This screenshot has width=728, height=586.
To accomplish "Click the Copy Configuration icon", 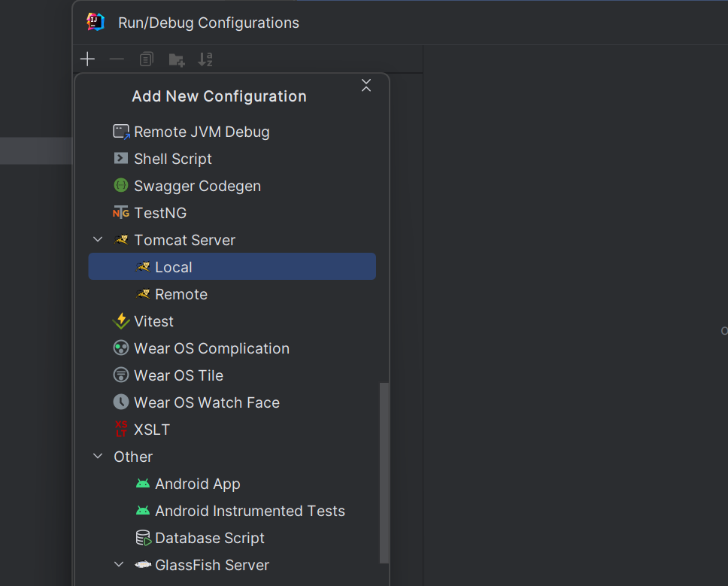I will point(147,59).
